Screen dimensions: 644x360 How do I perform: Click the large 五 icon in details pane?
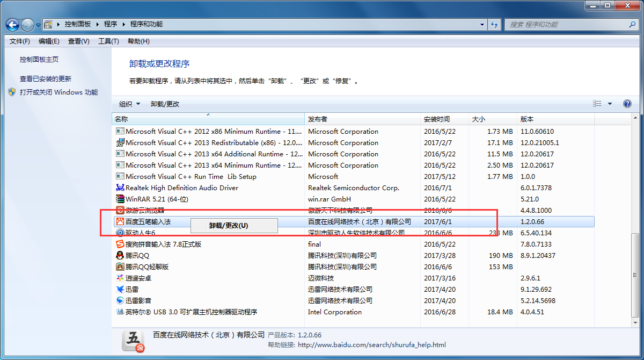click(133, 342)
